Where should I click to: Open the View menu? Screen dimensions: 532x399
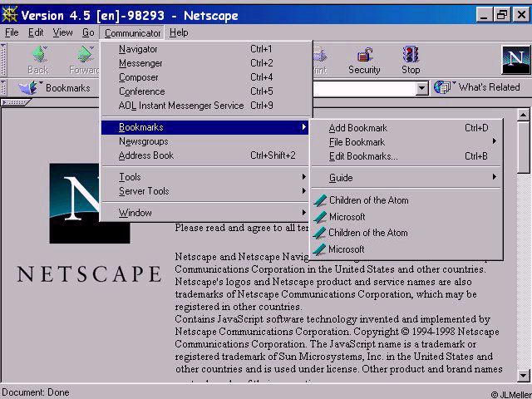point(62,32)
